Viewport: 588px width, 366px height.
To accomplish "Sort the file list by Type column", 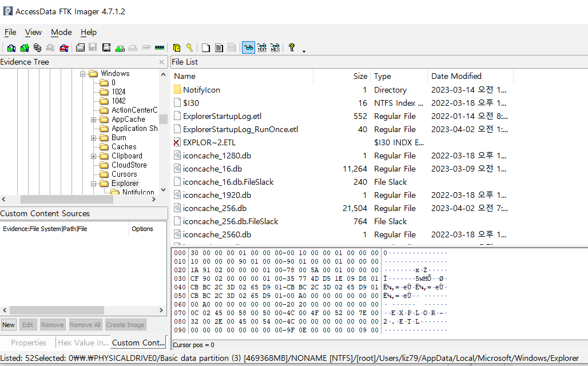I will click(399, 76).
